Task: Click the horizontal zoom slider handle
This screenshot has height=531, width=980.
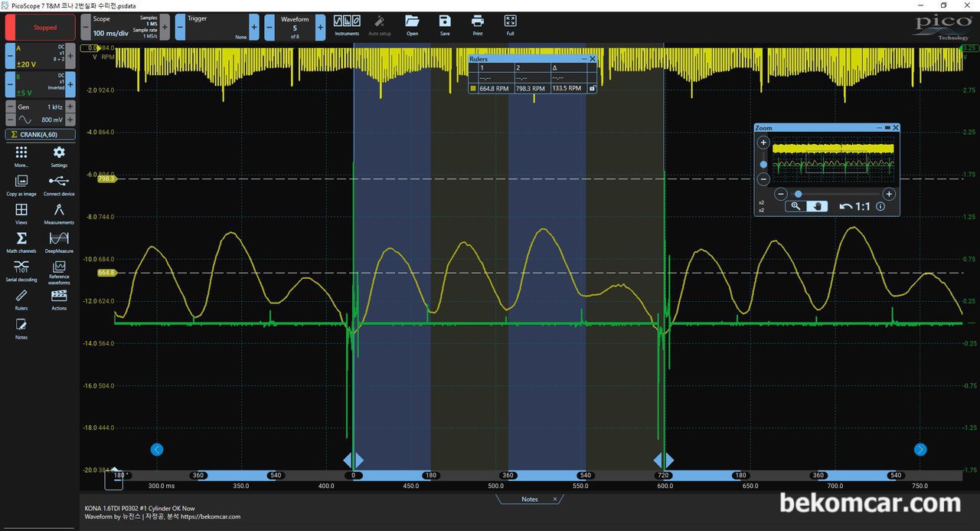Action: 798,194
